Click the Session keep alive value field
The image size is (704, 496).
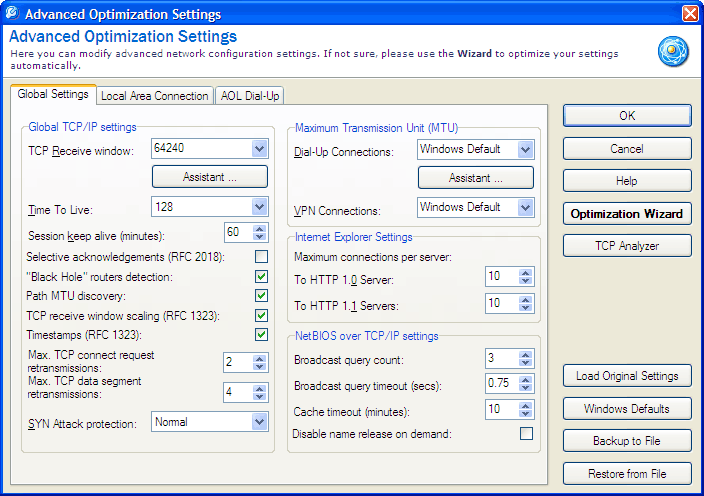click(238, 233)
